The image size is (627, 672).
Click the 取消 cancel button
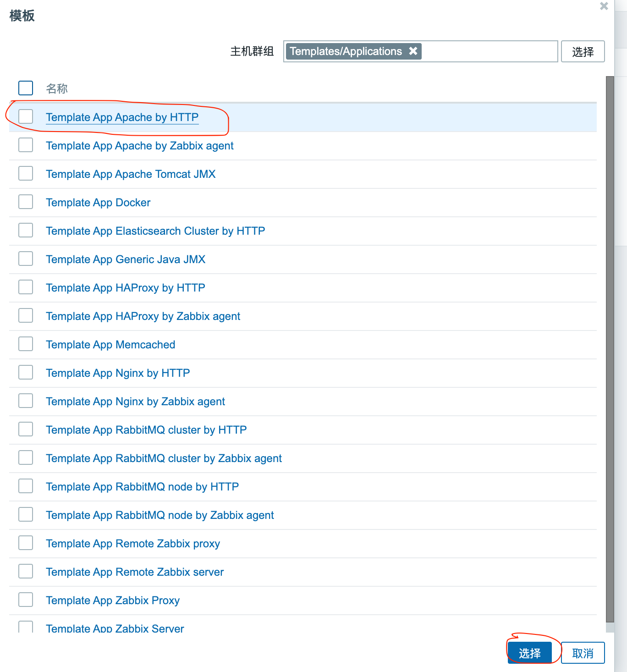583,653
